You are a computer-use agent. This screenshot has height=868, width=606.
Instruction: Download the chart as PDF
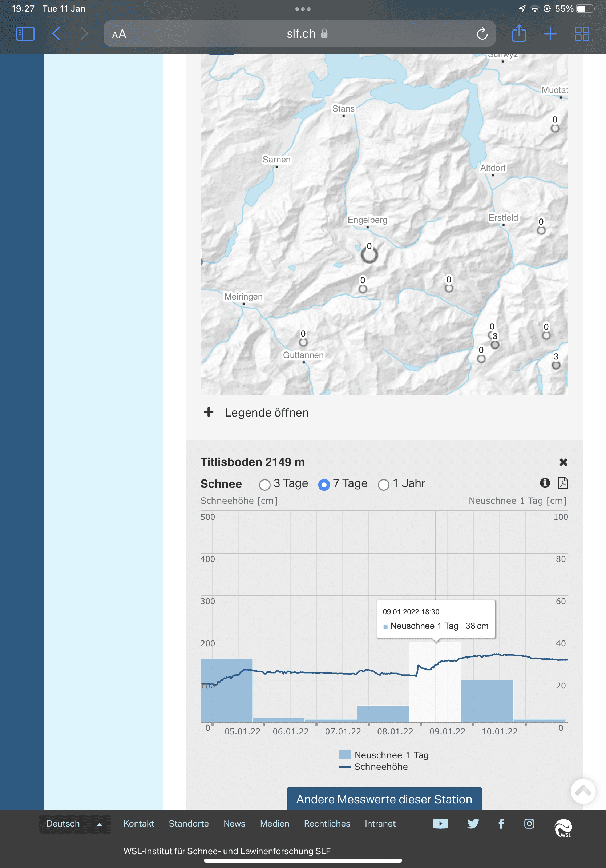pyautogui.click(x=562, y=483)
